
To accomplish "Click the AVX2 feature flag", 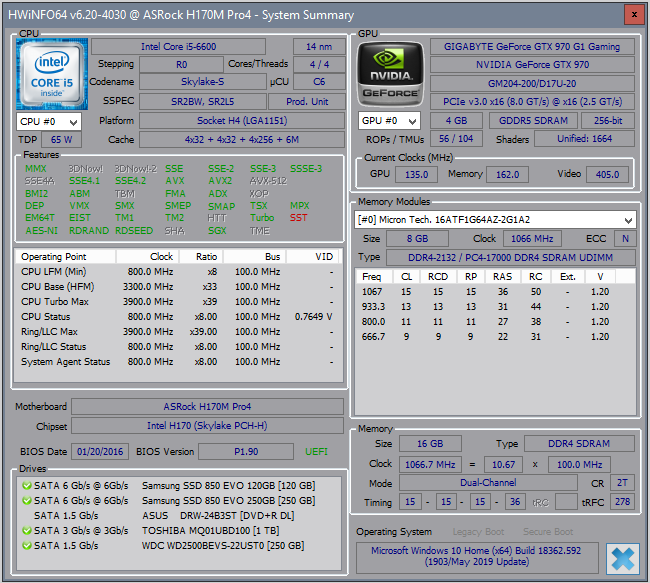I will 220,181.
